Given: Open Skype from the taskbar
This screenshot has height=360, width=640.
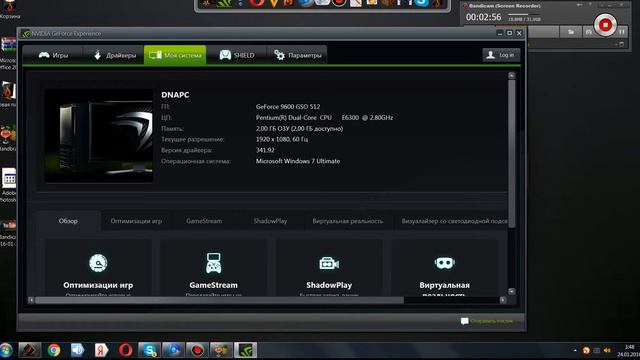Looking at the screenshot, I should pos(149,350).
